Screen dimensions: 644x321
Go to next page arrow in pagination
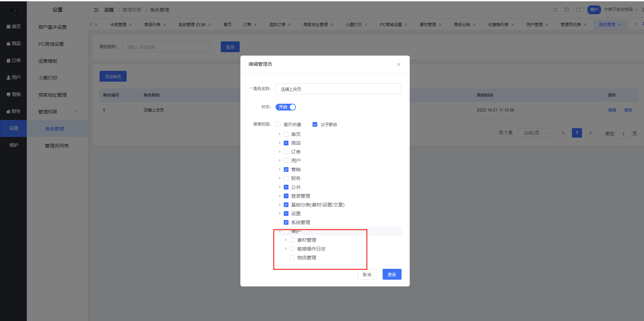tap(591, 133)
